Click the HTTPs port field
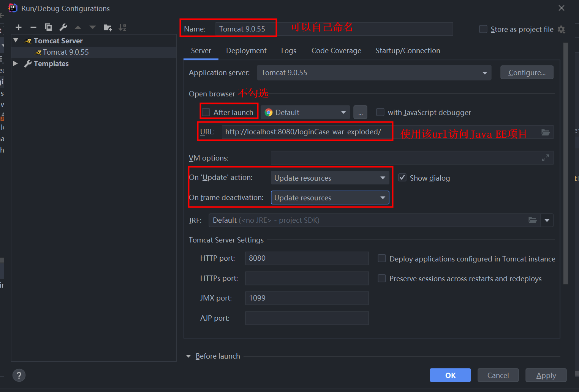This screenshot has width=579, height=392. [x=307, y=278]
